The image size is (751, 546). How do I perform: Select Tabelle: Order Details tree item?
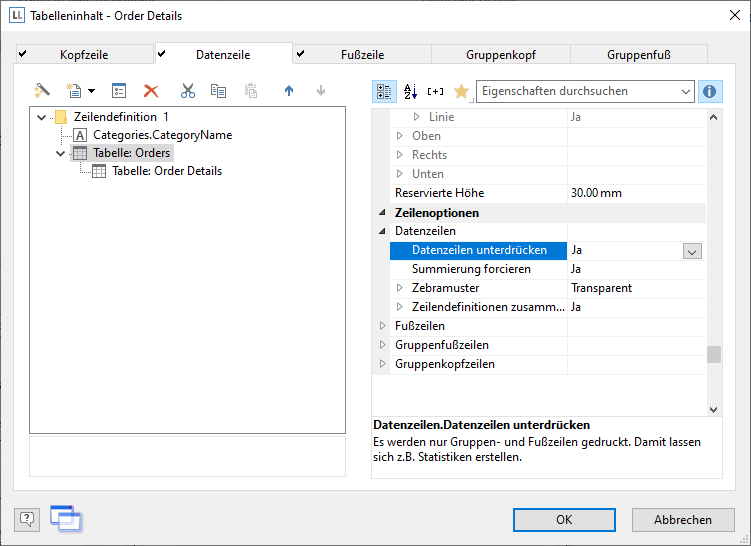point(166,171)
